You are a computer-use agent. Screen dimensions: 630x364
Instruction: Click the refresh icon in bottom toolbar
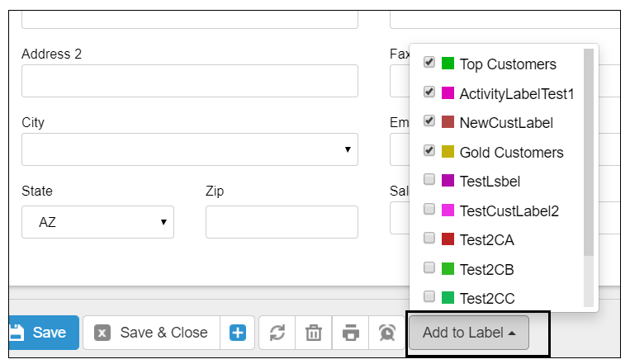pos(277,333)
